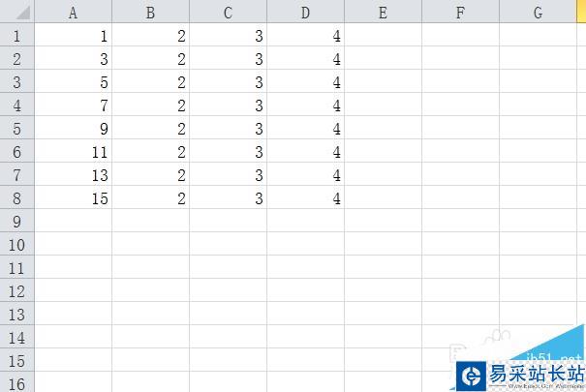Viewport: 586px width, 392px height.
Task: Click cell A8 containing value 15
Action: tap(74, 198)
